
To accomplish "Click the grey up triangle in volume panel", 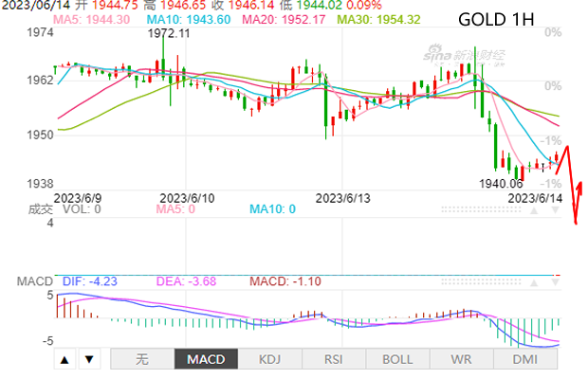I will (534, 210).
